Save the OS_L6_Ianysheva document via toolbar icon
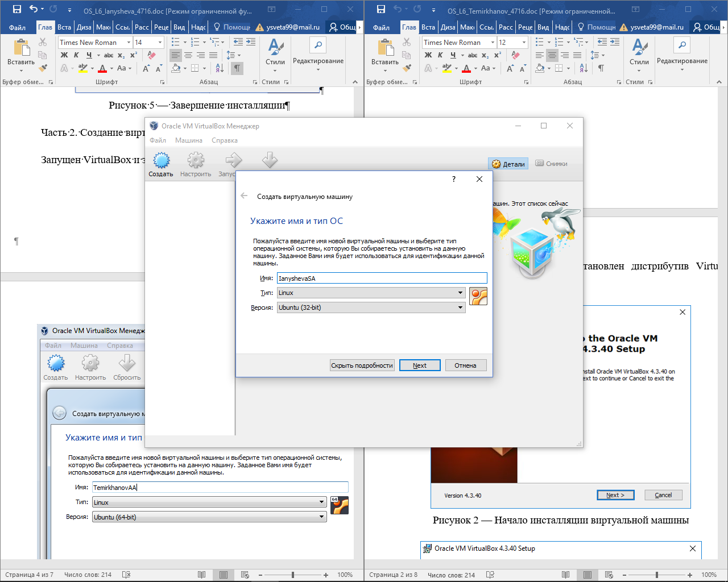The width and height of the screenshot is (728, 582). [x=17, y=9]
